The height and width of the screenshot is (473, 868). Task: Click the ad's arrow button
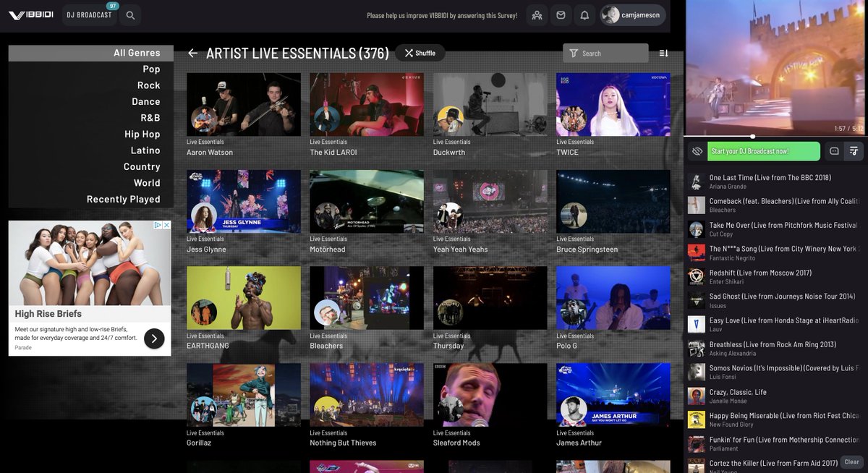tap(154, 338)
